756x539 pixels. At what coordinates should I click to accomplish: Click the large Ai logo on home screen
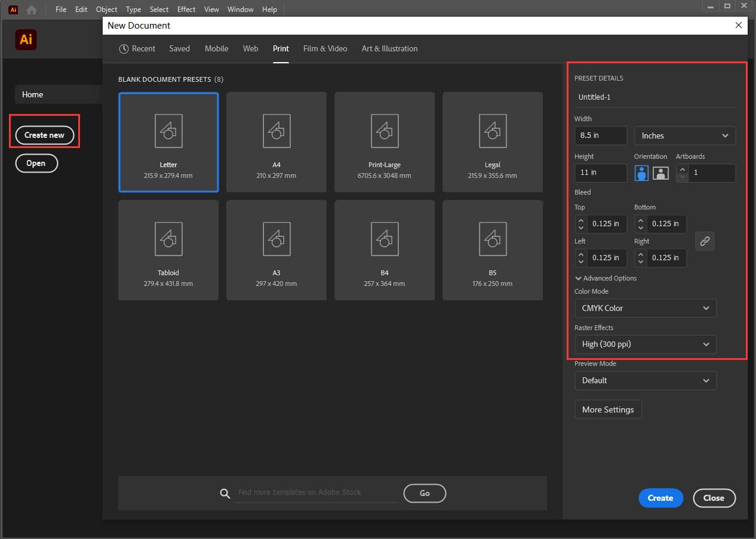[x=26, y=40]
